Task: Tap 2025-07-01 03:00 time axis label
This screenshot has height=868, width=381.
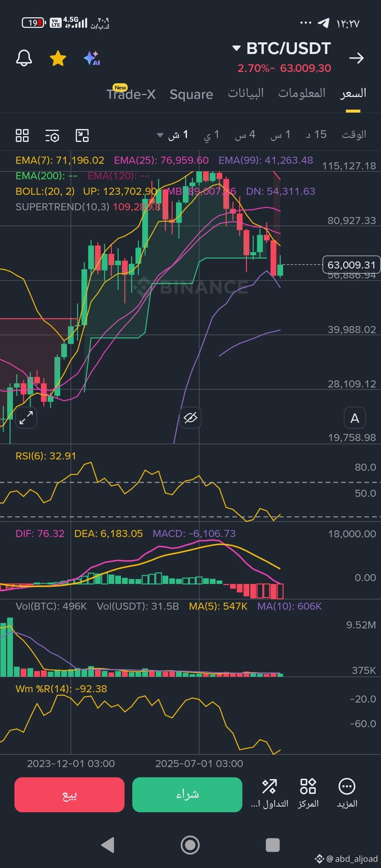Action: [199, 764]
